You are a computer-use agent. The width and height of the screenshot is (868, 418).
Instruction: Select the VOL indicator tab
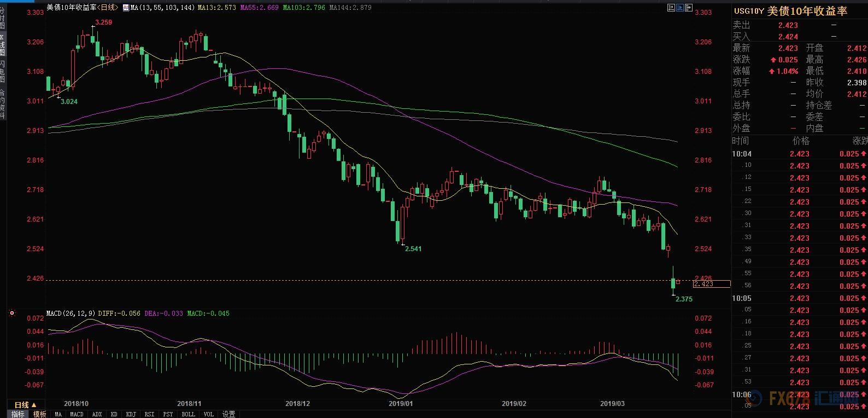point(208,414)
